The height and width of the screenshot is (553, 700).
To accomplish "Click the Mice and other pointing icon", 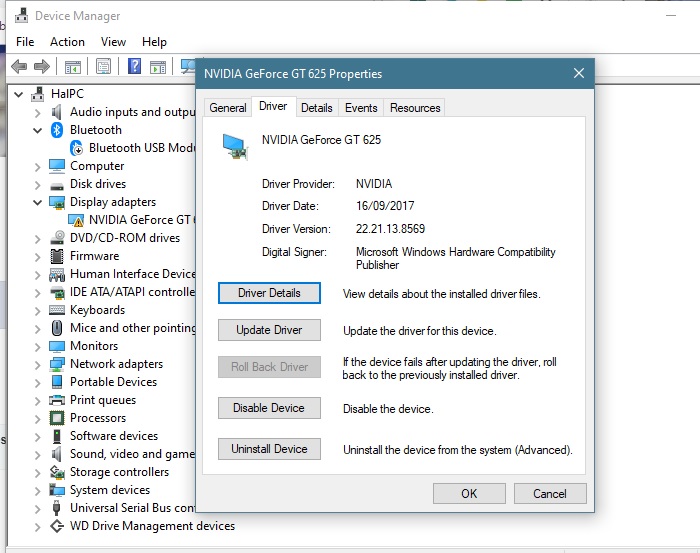I will pos(57,328).
